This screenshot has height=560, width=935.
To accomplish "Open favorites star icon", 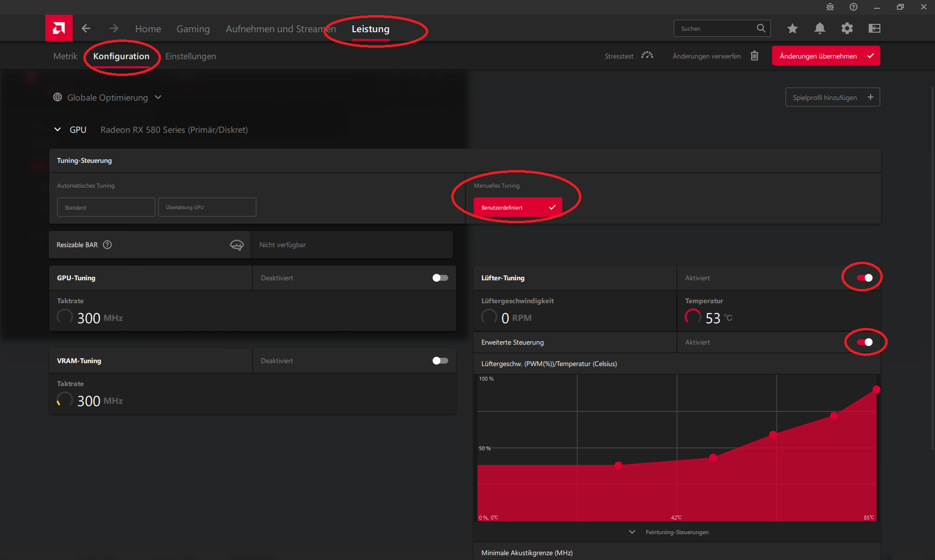I will coord(793,29).
